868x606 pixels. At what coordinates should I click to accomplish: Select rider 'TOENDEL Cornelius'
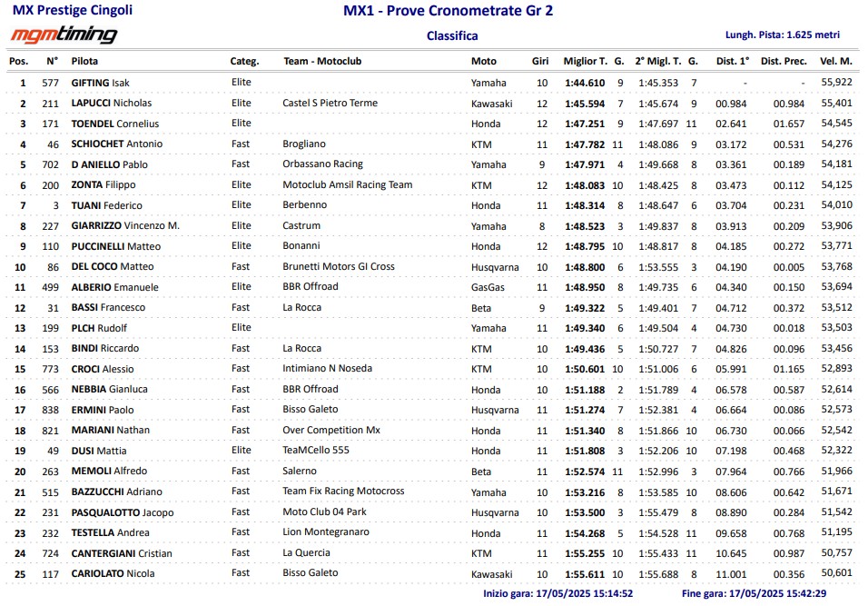115,124
